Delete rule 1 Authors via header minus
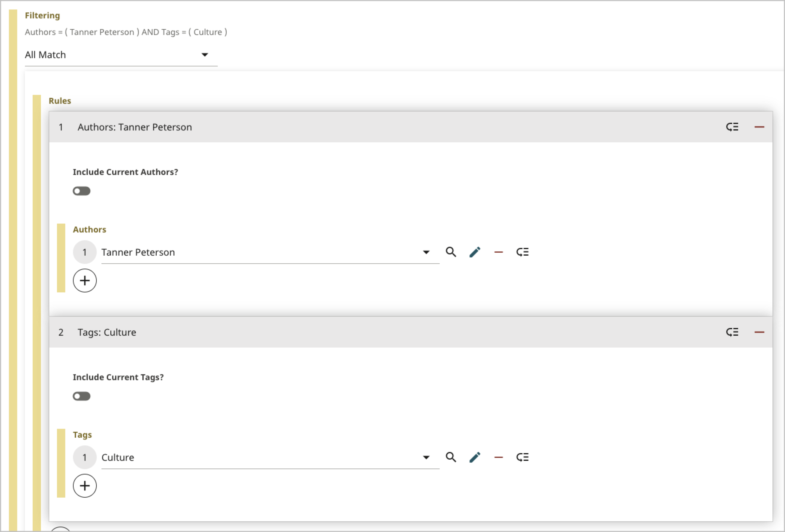Viewport: 785px width, 532px height. pos(759,127)
